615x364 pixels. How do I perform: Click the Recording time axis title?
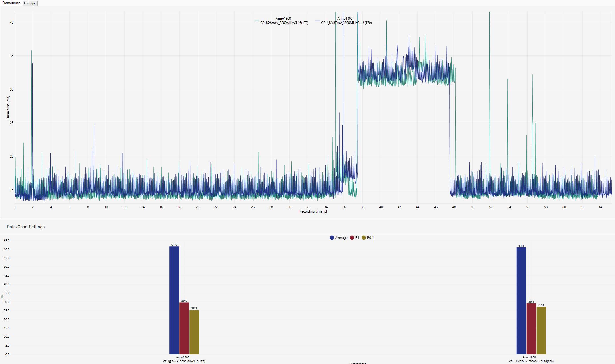click(313, 212)
